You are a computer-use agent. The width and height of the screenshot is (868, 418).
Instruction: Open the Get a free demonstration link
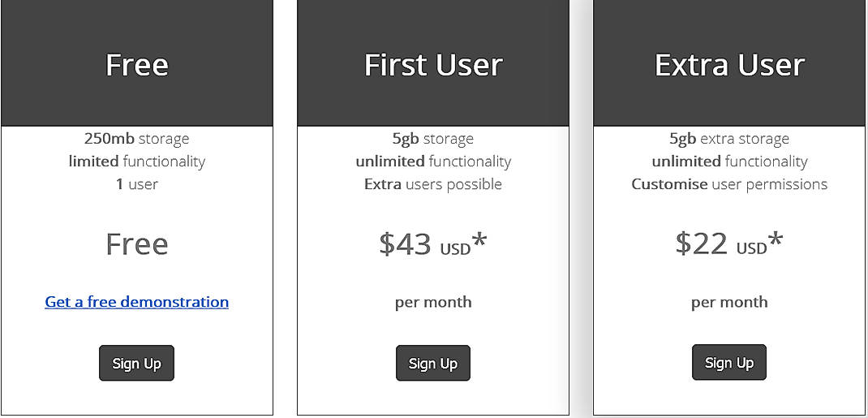(x=136, y=302)
